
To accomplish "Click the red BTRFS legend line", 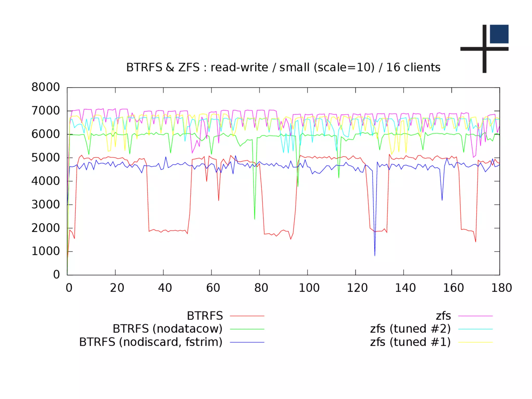I will click(247, 316).
